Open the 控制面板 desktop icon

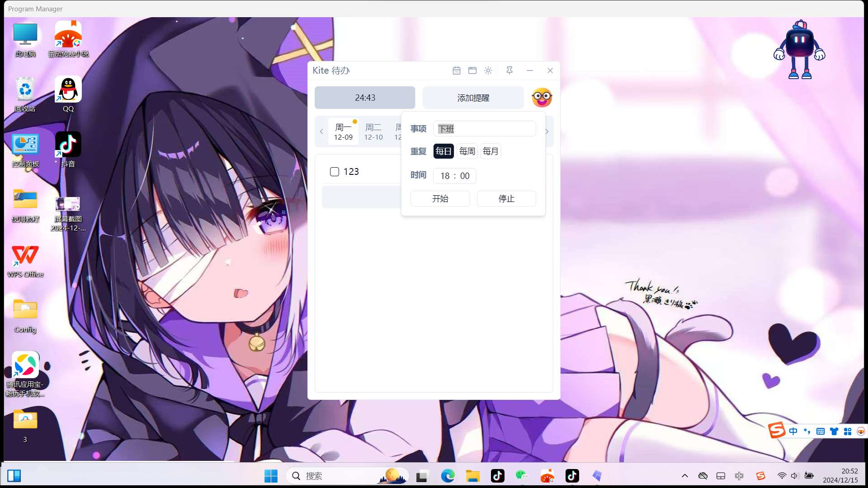click(25, 150)
